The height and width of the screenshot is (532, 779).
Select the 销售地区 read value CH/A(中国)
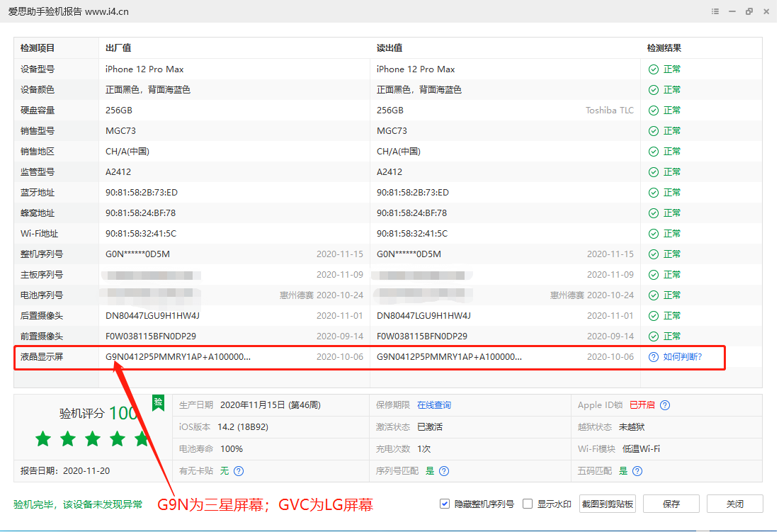pos(399,152)
